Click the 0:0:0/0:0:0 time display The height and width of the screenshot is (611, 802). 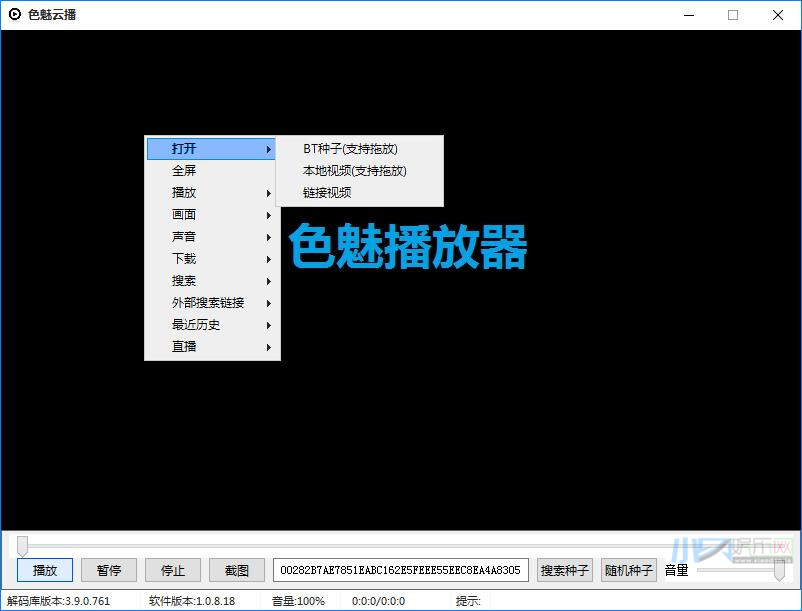click(378, 601)
